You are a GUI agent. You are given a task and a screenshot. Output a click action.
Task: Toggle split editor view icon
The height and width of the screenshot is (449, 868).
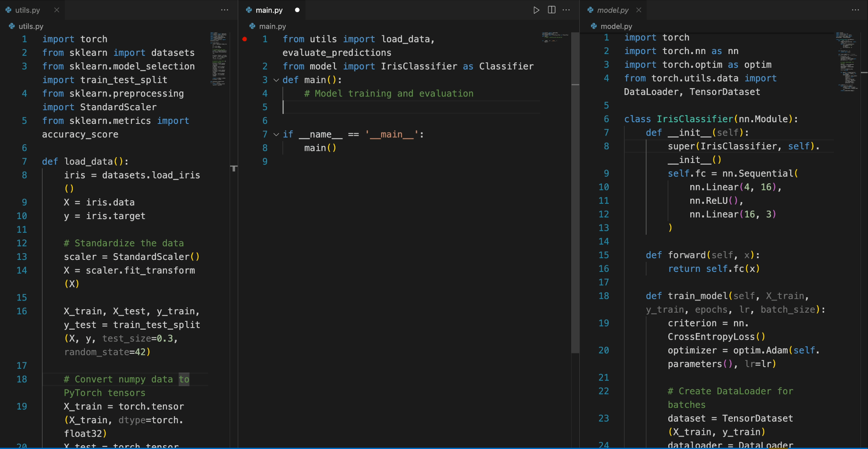(x=551, y=9)
